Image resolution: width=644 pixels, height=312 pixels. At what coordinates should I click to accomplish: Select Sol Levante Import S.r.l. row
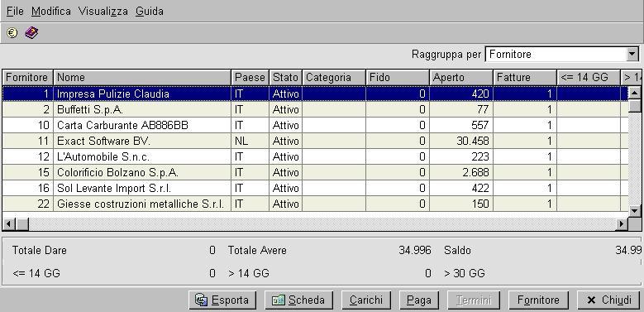(x=316, y=188)
